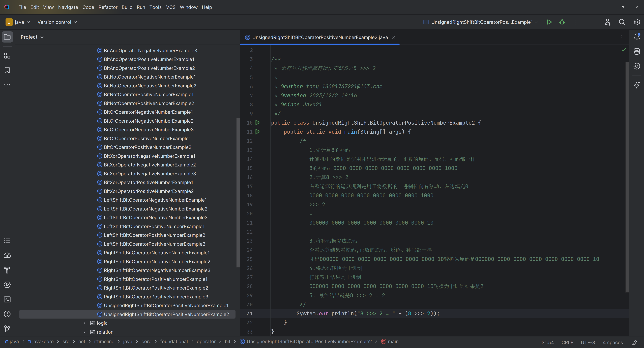Open Code With Me add-user icon
This screenshot has height=348, width=644.
tap(608, 22)
